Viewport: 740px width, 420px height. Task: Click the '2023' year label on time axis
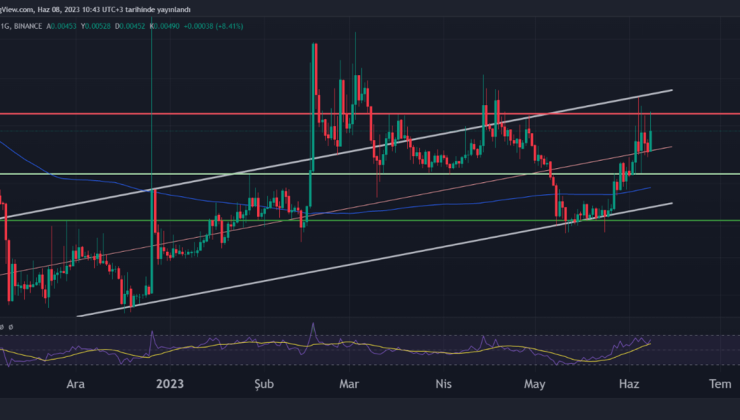point(170,384)
